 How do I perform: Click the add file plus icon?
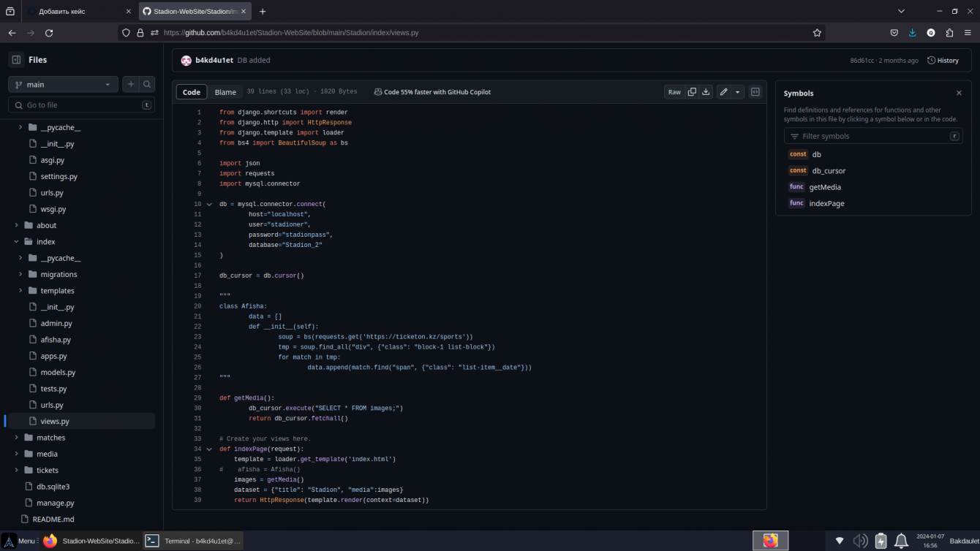coord(131,85)
